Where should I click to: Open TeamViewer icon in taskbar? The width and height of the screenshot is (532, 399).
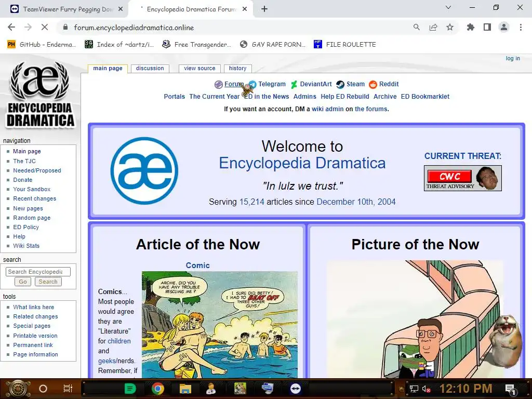(x=296, y=389)
